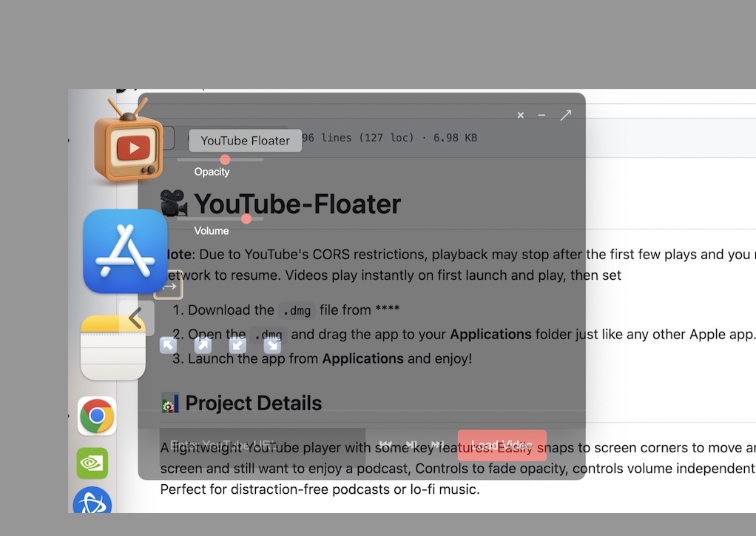This screenshot has width=756, height=536.
Task: Skip to previous video in floater
Action: tap(385, 444)
